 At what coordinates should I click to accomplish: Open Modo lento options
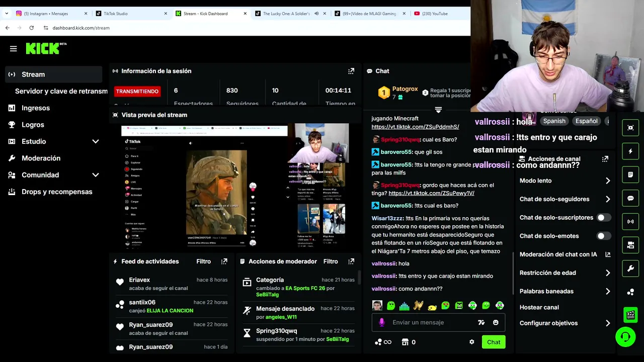(565, 180)
